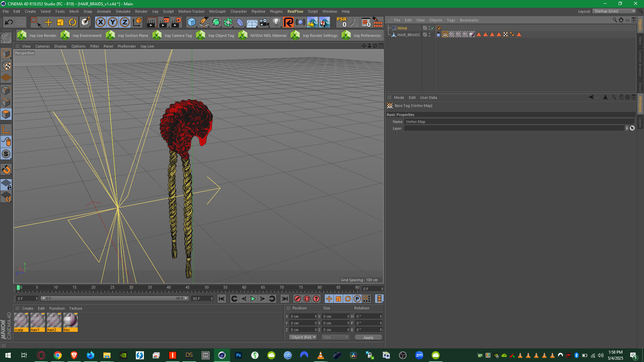This screenshot has height=362, width=644.
Task: Add a Cube primitive object
Action: pos(192,22)
